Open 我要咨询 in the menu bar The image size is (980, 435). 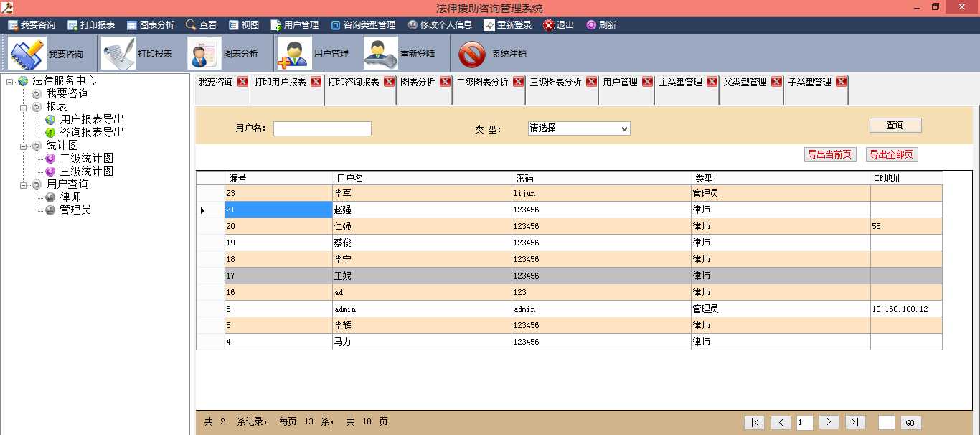click(32, 24)
